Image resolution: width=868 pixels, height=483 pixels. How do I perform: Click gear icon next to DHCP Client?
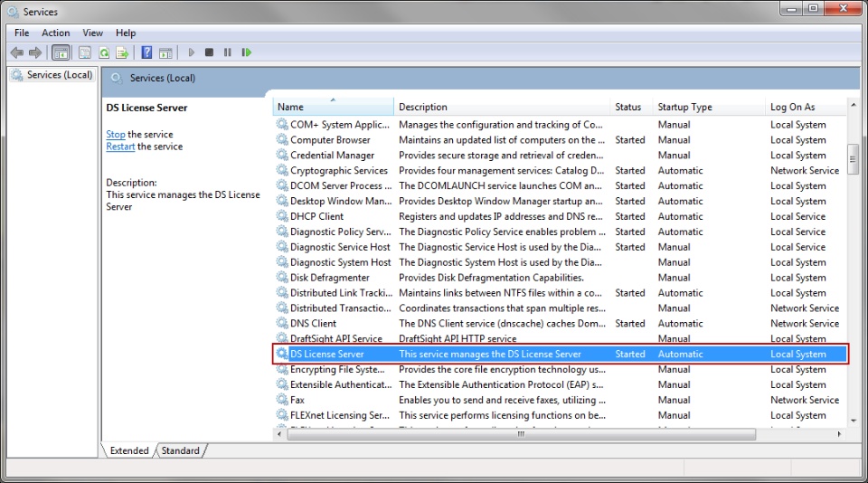coord(282,216)
